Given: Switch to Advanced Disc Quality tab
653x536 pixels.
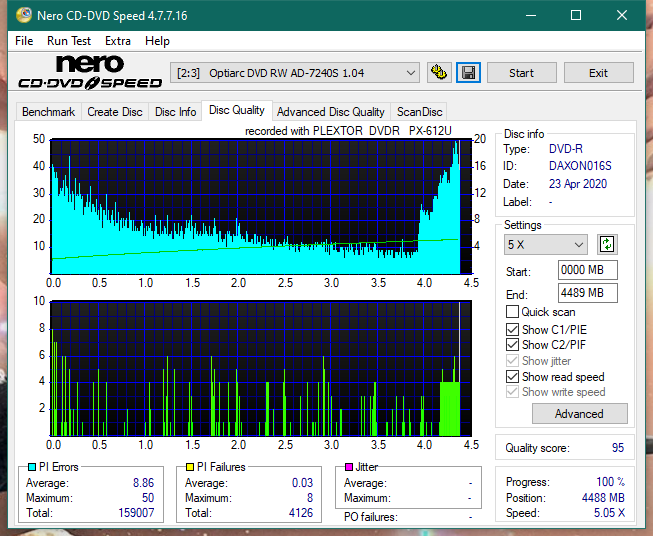Looking at the screenshot, I should click(331, 112).
